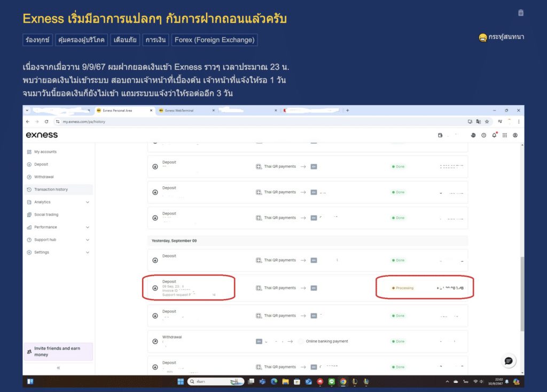The image size is (547, 392).
Task: Bookmark this page with the star
Action: point(487,122)
